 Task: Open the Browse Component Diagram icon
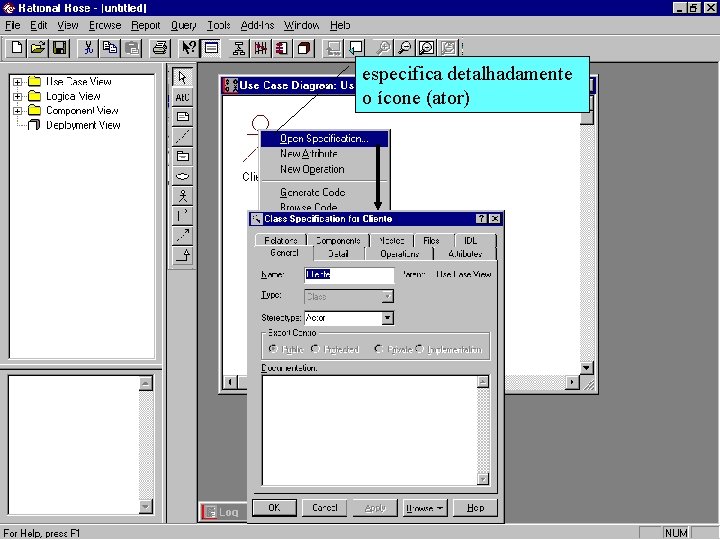pyautogui.click(x=282, y=48)
